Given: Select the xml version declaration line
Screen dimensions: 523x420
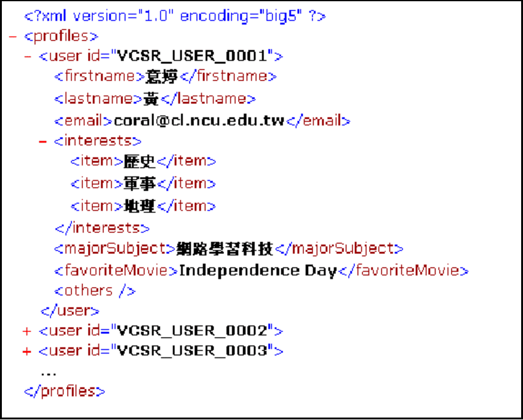Looking at the screenshot, I should pos(175,15).
